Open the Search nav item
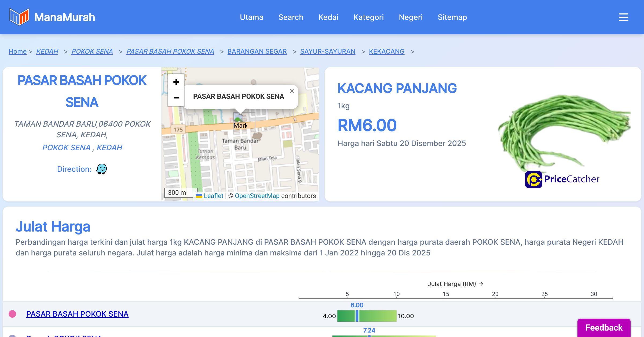Viewport: 644px width, 337px height. tap(291, 17)
